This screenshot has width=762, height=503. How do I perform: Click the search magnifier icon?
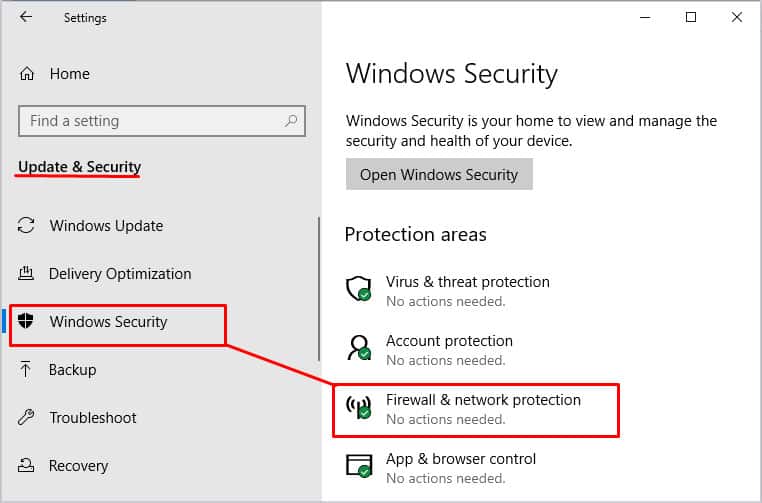[x=291, y=121]
